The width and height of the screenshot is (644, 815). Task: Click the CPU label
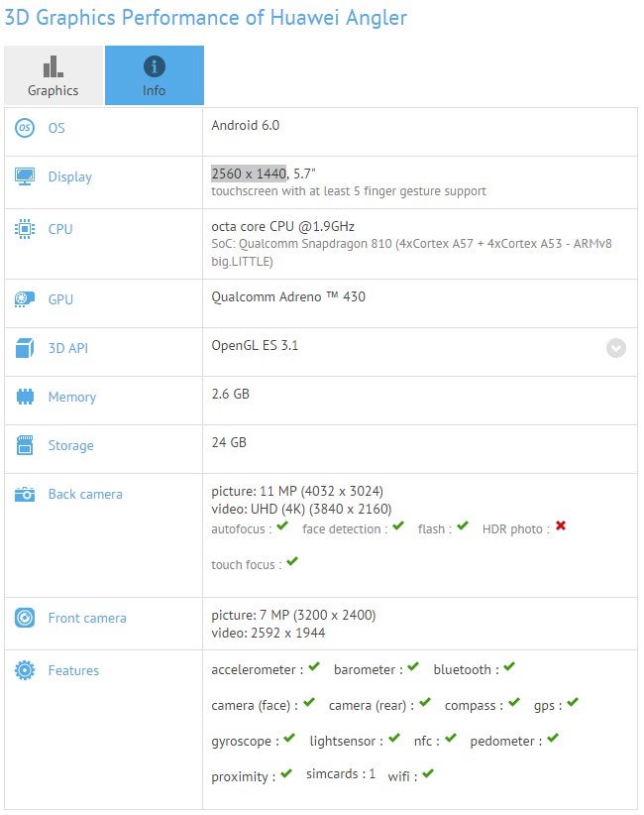(x=60, y=229)
